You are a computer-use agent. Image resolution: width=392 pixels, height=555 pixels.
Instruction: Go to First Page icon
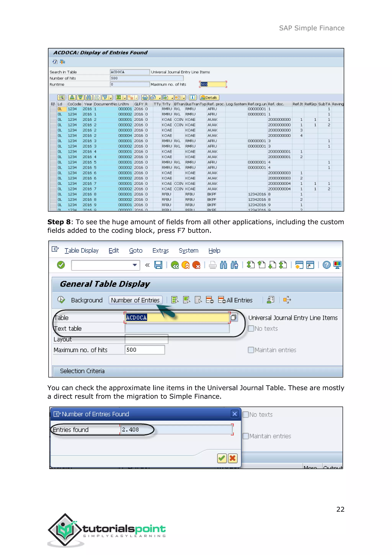pos(251,265)
